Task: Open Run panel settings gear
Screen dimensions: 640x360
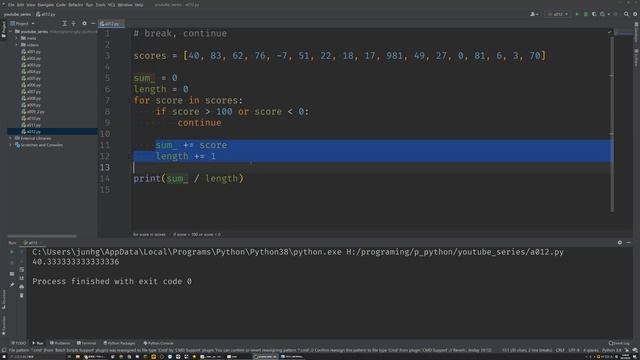Action: (x=620, y=242)
